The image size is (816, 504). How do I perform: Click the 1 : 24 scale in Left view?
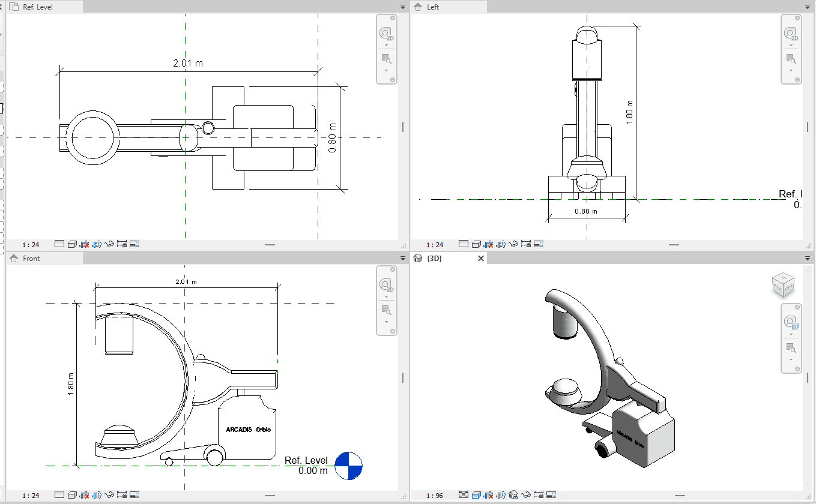(434, 245)
